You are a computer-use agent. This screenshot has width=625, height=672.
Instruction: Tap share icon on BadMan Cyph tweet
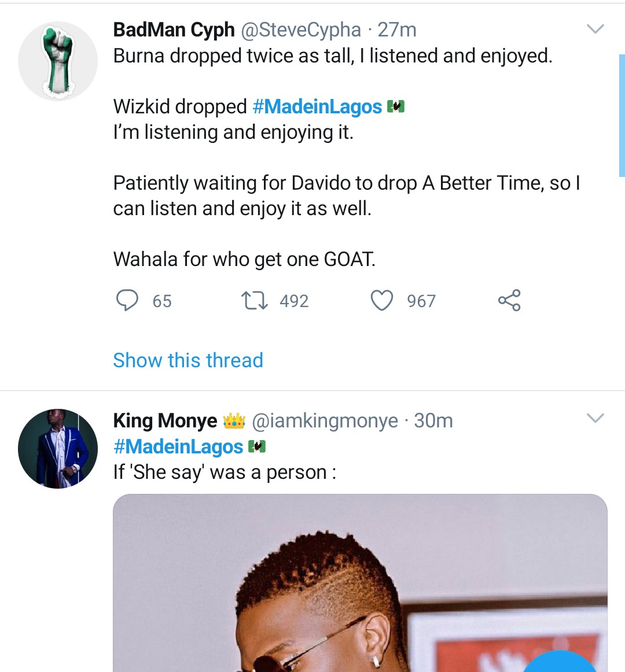pos(509,301)
